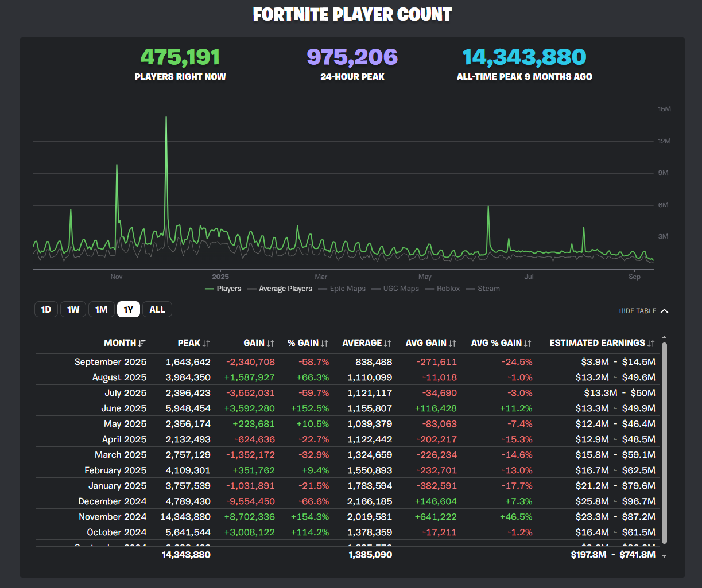Sort table by Gain column icon
Screen dimensions: 702x588
point(270,343)
